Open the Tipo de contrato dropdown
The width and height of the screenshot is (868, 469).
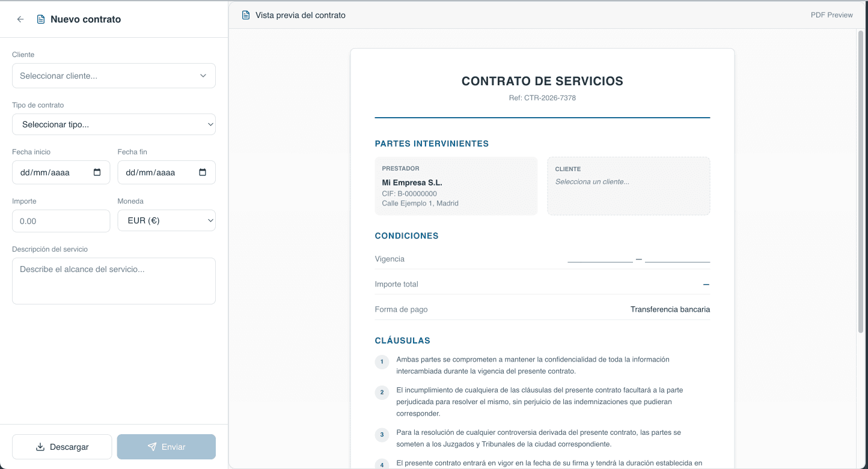coord(114,124)
